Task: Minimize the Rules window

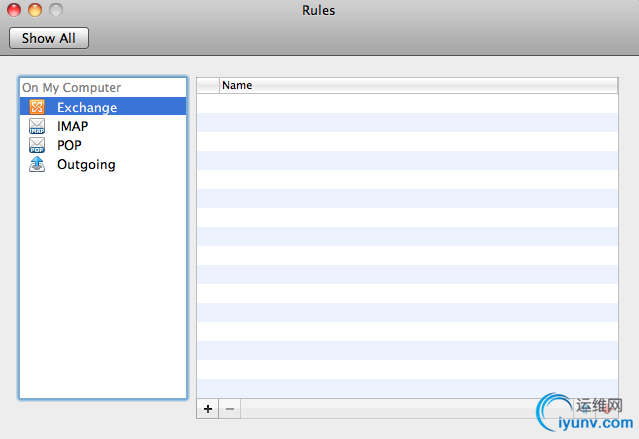Action: [x=35, y=10]
